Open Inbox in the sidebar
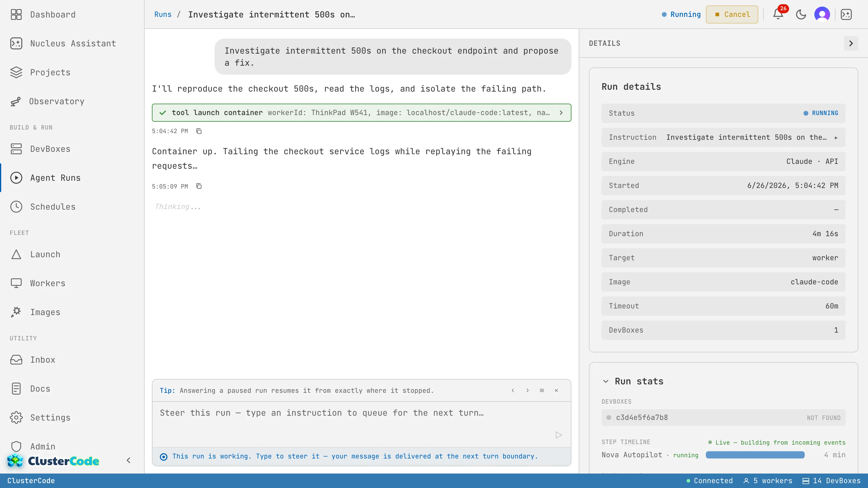868x488 pixels. tap(43, 360)
